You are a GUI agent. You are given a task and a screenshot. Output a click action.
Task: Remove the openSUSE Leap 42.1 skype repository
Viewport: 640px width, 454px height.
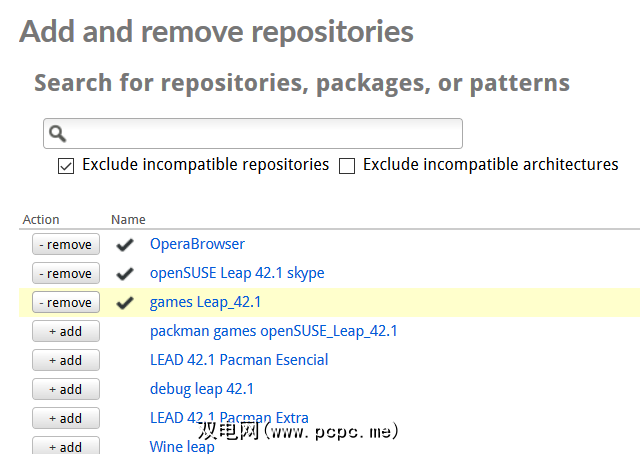66,273
